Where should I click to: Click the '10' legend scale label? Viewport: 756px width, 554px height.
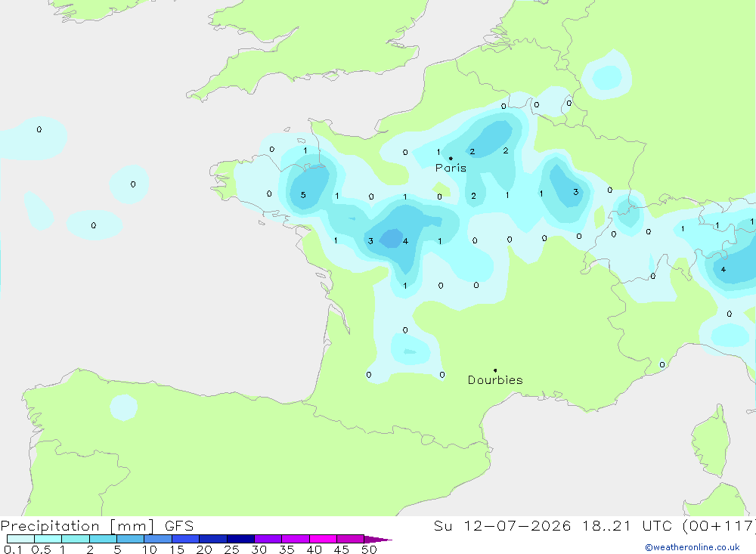coord(150,549)
